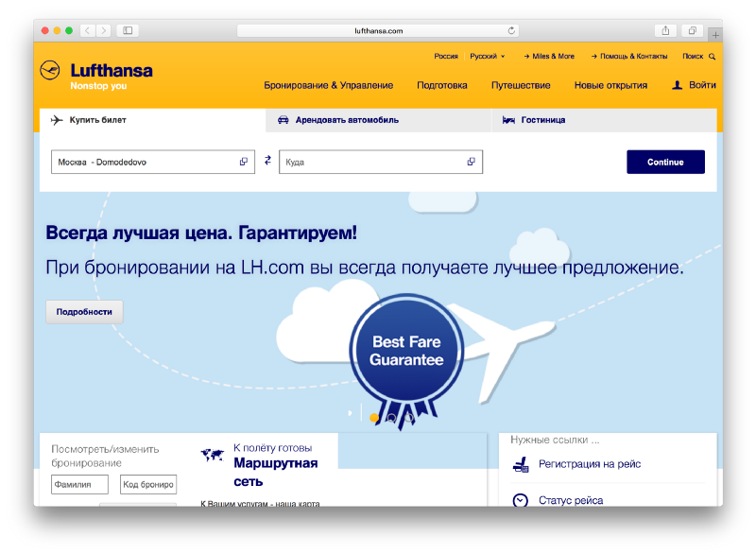Click the Lufthansa Nonstop you wordmark
The width and height of the screenshot is (756, 554).
coord(112,77)
